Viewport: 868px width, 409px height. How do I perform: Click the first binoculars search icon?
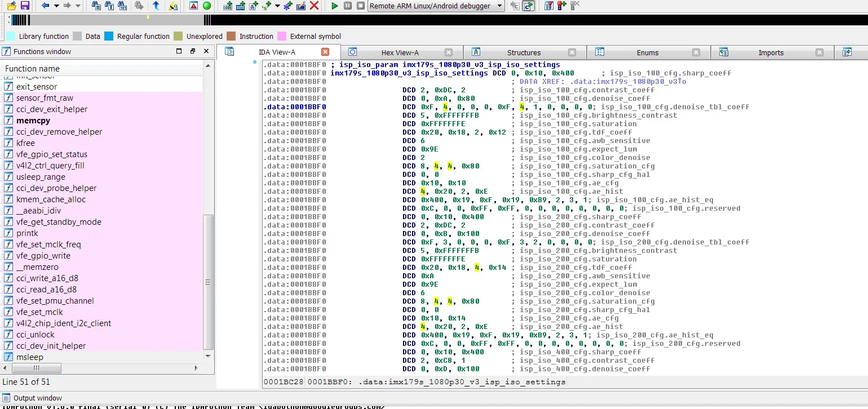[96, 6]
